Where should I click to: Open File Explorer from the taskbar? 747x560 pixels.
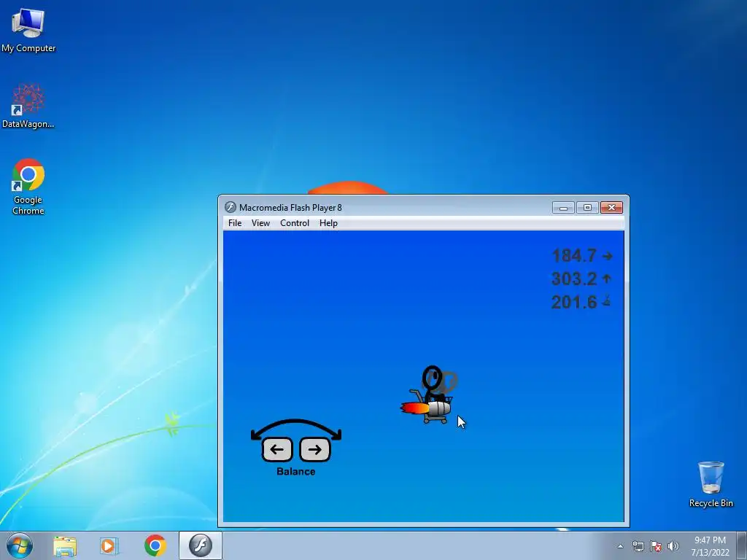[65, 545]
